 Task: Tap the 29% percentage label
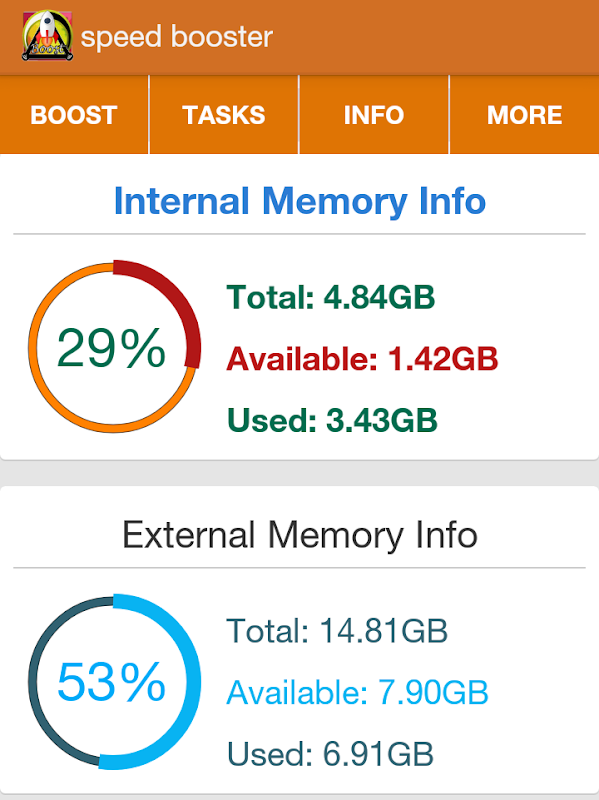pyautogui.click(x=111, y=348)
